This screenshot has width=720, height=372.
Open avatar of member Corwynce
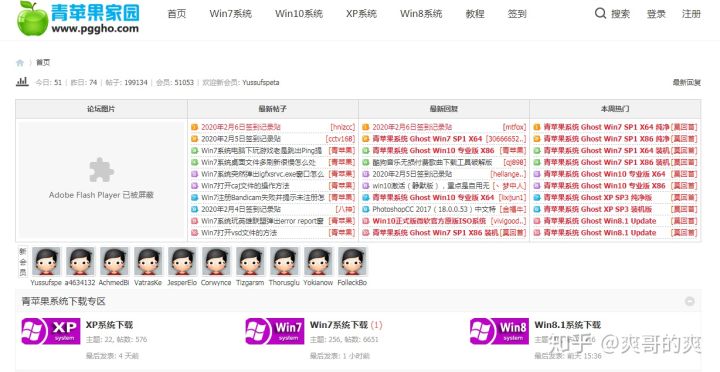(x=216, y=261)
